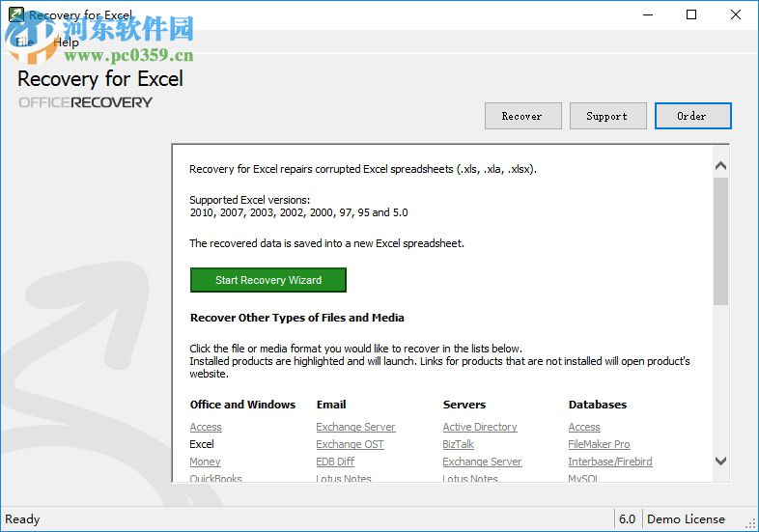Open Access link under Office and Windows

[206, 427]
